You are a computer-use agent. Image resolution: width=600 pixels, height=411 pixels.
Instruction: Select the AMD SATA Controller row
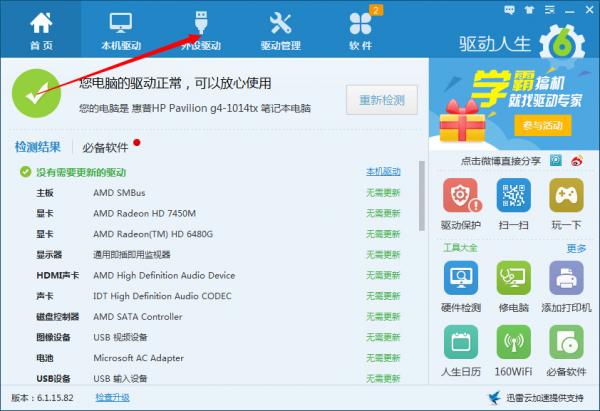[x=218, y=317]
